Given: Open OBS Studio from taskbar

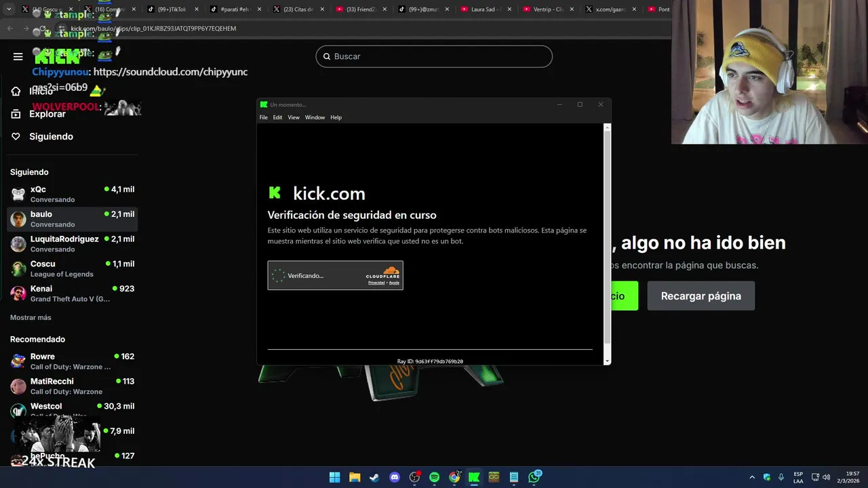Looking at the screenshot, I should tap(414, 477).
